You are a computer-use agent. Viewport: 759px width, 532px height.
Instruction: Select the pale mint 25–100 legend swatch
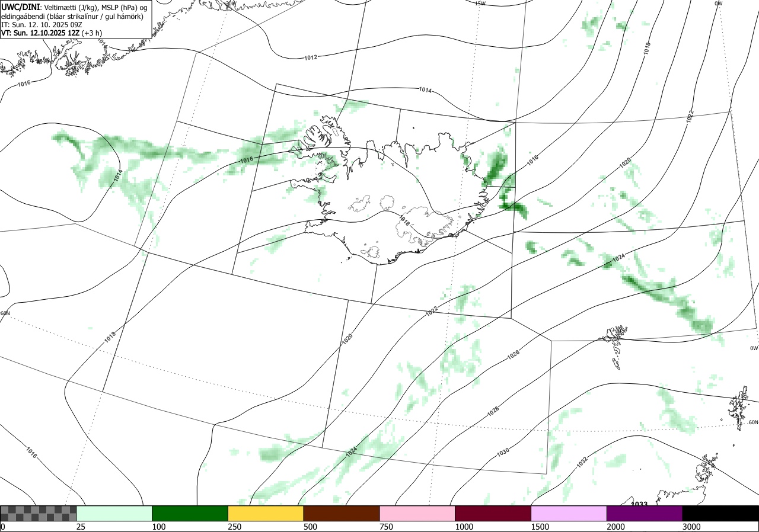tap(114, 513)
